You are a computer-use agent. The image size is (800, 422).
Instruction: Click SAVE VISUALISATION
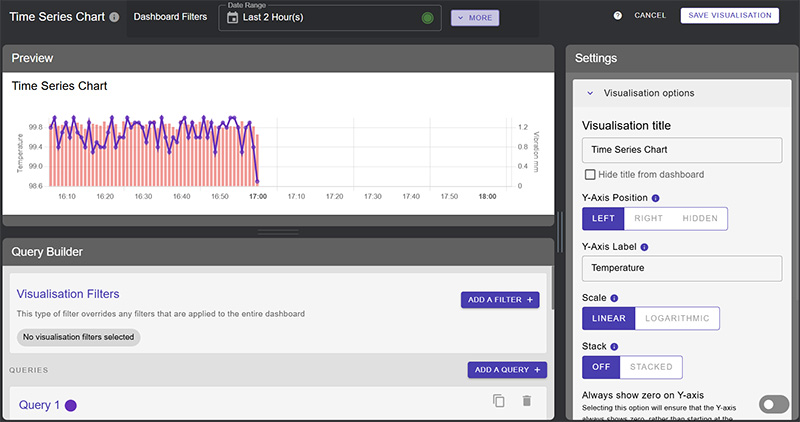pos(730,15)
